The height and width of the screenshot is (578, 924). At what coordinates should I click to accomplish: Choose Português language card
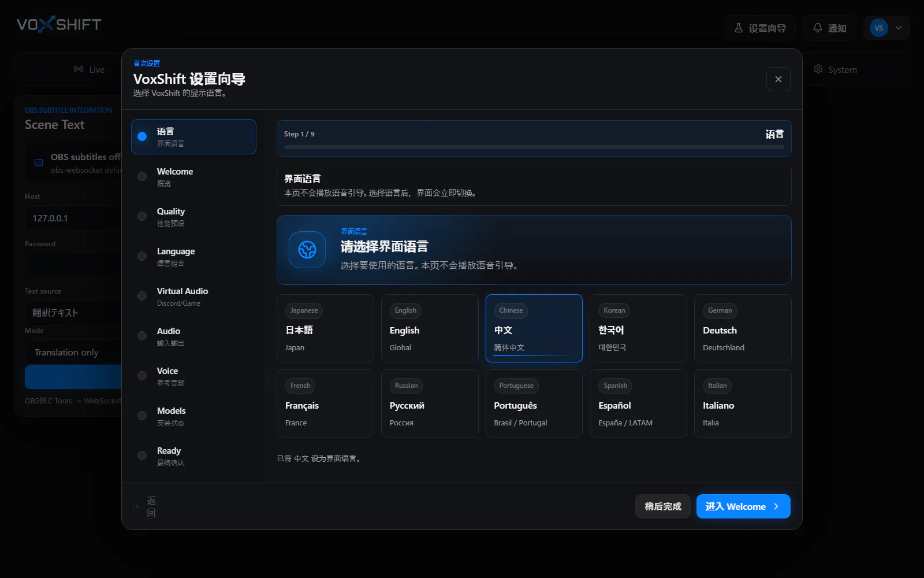534,403
